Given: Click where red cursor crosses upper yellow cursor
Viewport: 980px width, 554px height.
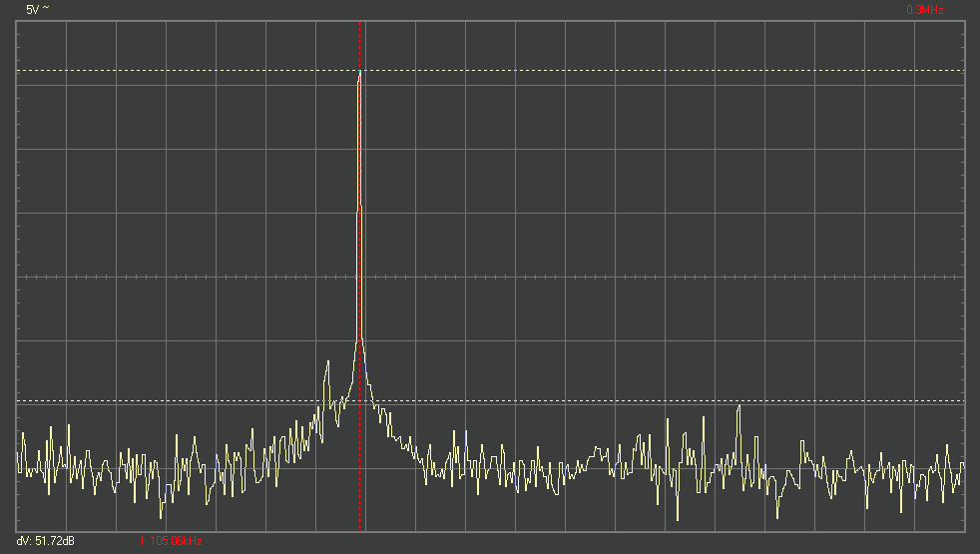Looking at the screenshot, I should pyautogui.click(x=359, y=71).
